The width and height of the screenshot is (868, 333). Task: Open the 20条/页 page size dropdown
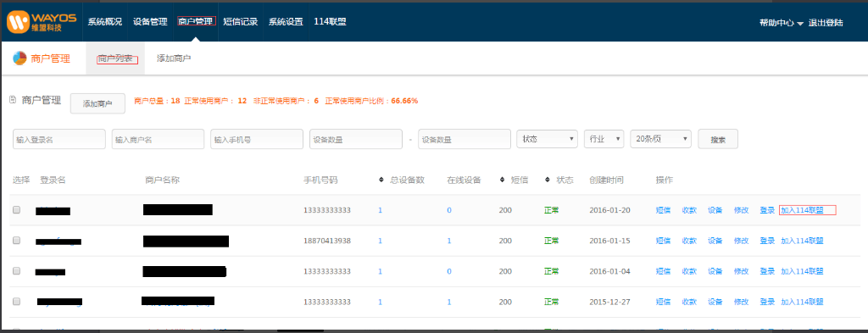tap(661, 139)
